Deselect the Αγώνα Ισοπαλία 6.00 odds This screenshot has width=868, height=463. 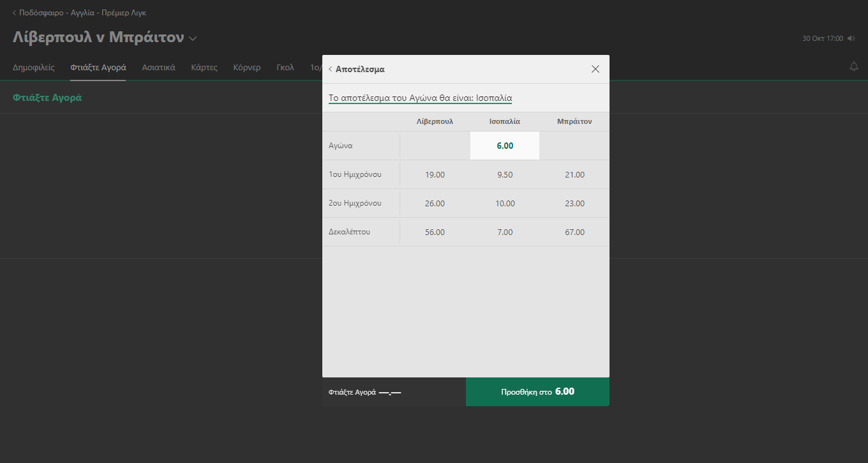point(505,146)
